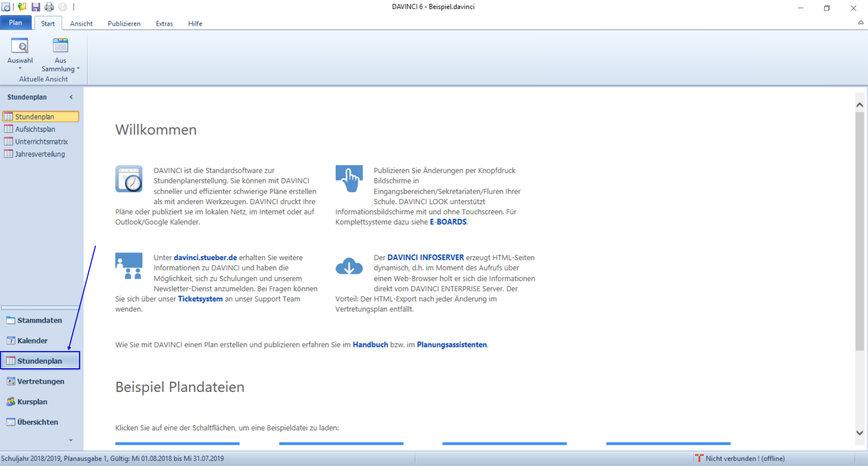
Task: Switch to the Ansicht ribbon tab
Action: [81, 24]
